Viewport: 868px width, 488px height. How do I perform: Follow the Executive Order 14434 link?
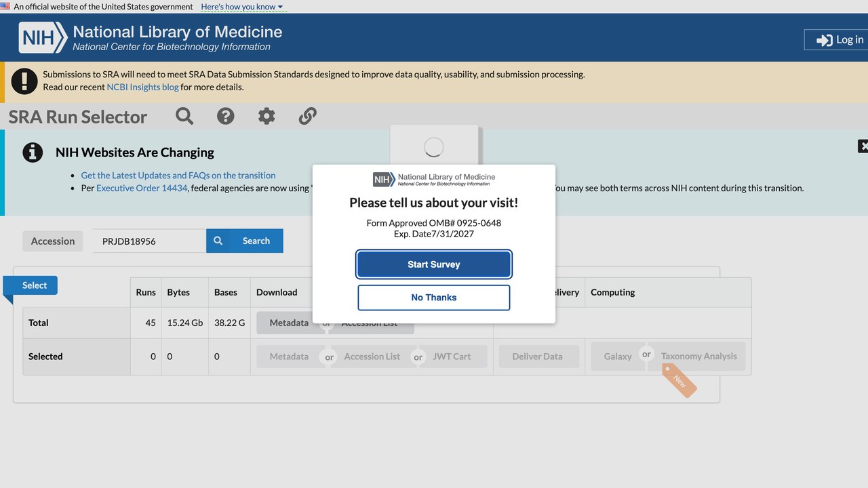point(142,188)
